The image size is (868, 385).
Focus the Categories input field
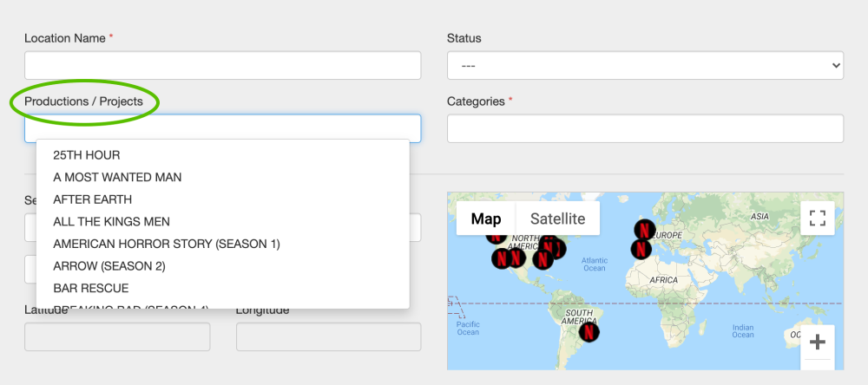tap(645, 128)
